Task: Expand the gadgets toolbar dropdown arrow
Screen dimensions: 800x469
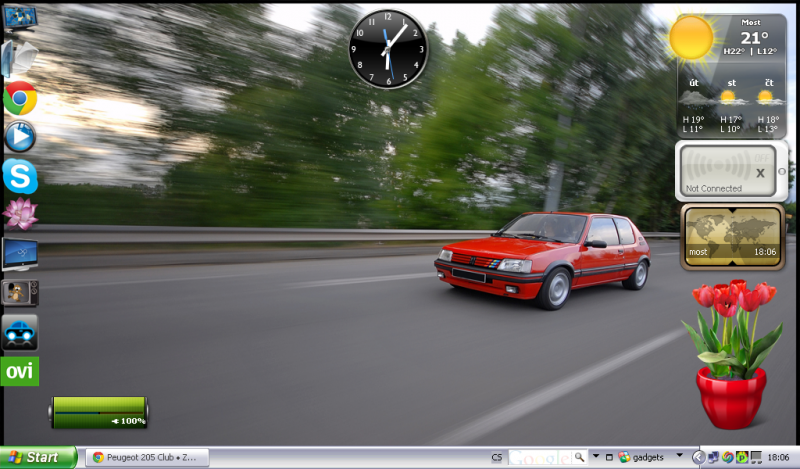Action: pos(680,457)
